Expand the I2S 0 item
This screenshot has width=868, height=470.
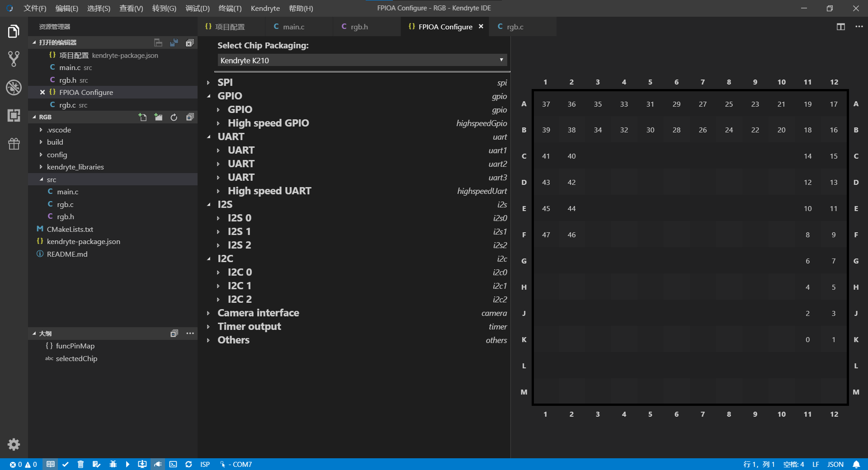pos(218,218)
